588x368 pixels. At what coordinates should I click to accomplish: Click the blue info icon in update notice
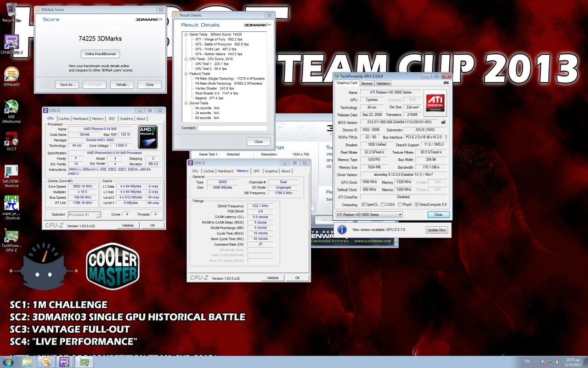(x=342, y=230)
